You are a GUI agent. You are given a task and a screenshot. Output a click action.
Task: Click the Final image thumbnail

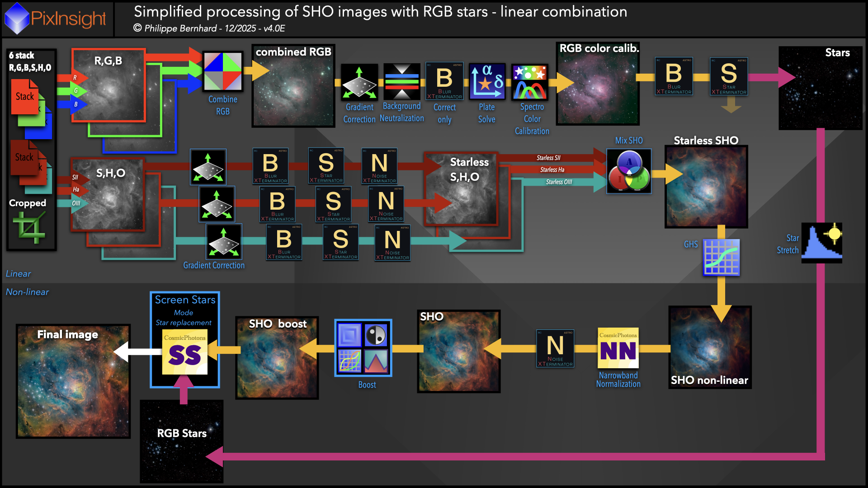pos(73,381)
